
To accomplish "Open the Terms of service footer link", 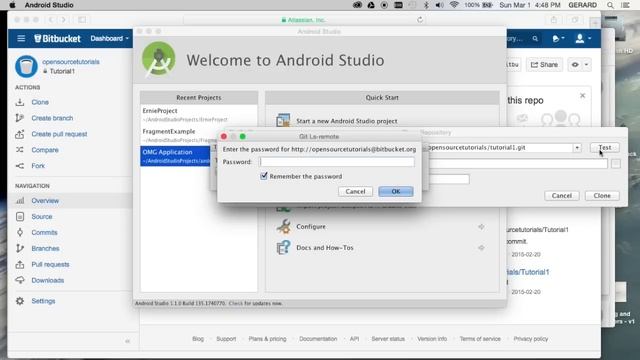I will pyautogui.click(x=480, y=339).
